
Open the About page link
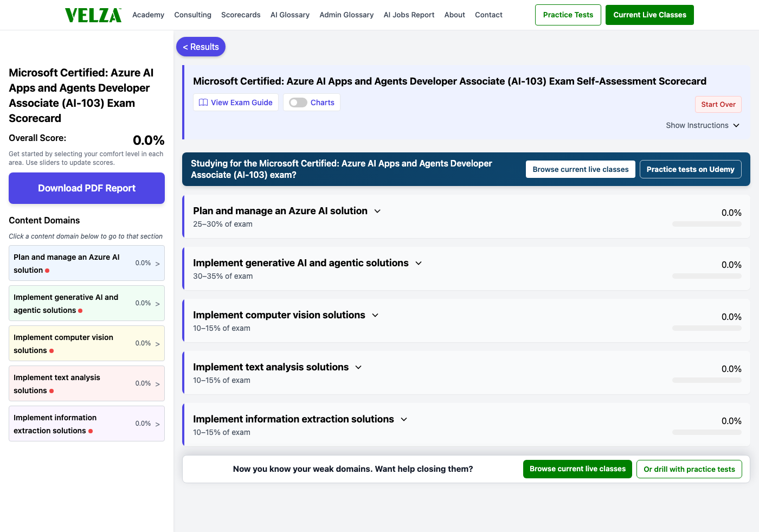coord(454,15)
